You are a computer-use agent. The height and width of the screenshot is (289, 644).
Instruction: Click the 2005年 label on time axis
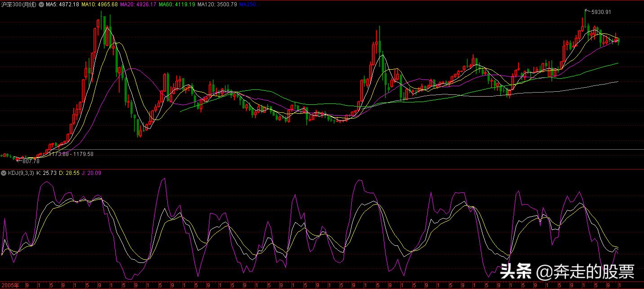pyautogui.click(x=10, y=285)
